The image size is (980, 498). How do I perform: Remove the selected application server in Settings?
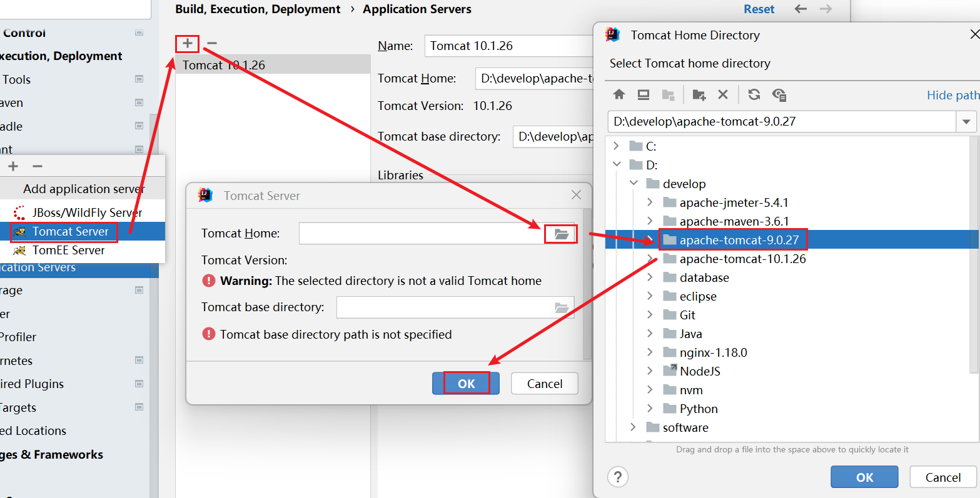tap(212, 43)
